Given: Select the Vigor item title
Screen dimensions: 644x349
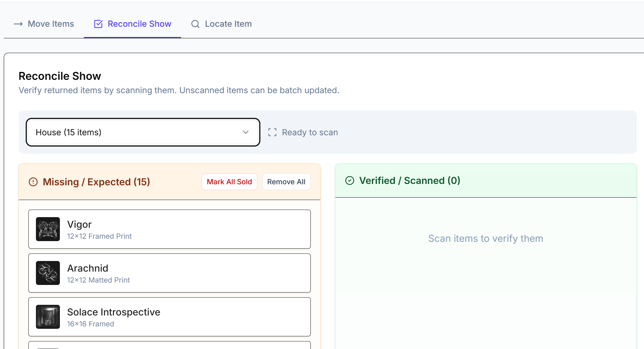Looking at the screenshot, I should pos(79,224).
